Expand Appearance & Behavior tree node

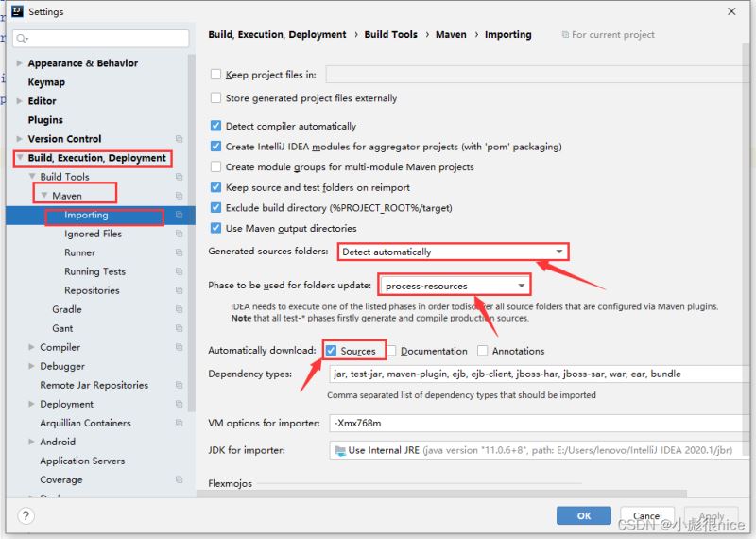pos(19,63)
